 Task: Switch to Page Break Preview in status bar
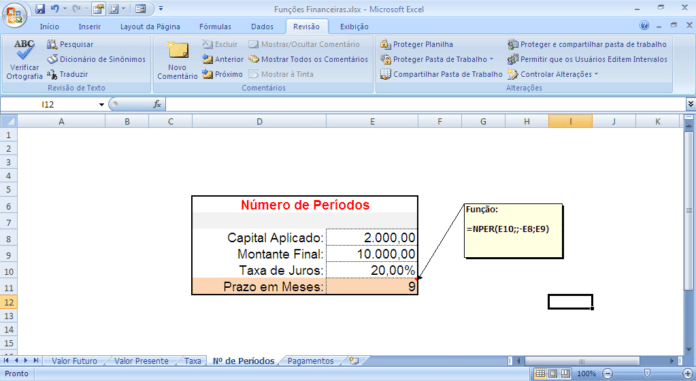[565, 373]
